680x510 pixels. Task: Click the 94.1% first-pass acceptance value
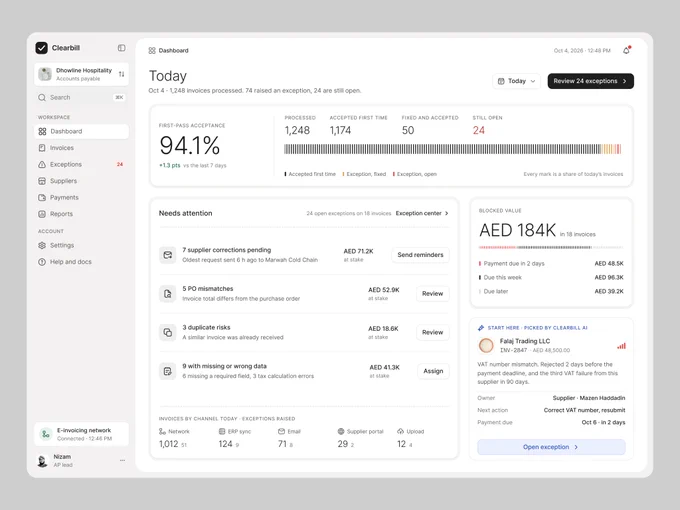click(x=190, y=145)
